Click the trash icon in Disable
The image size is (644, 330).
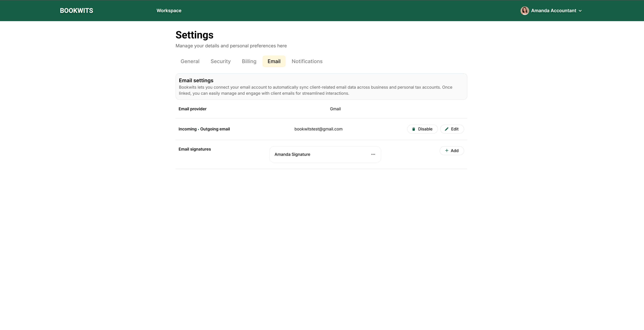[413, 129]
